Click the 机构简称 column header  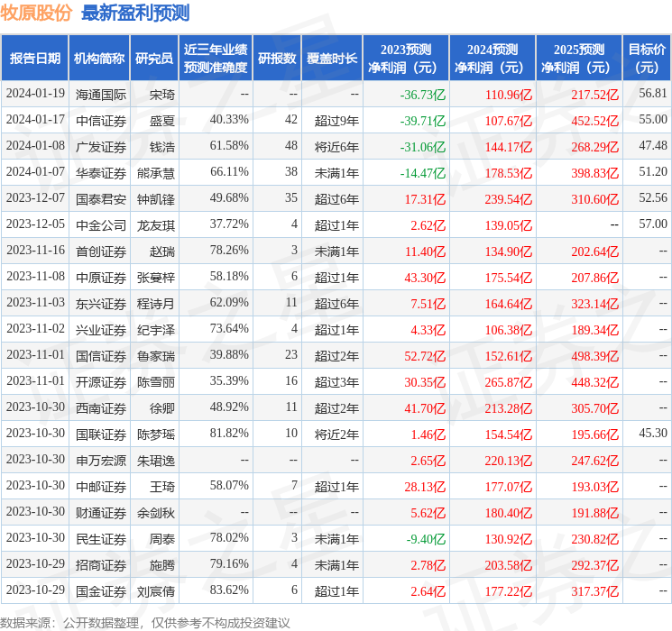[99, 59]
